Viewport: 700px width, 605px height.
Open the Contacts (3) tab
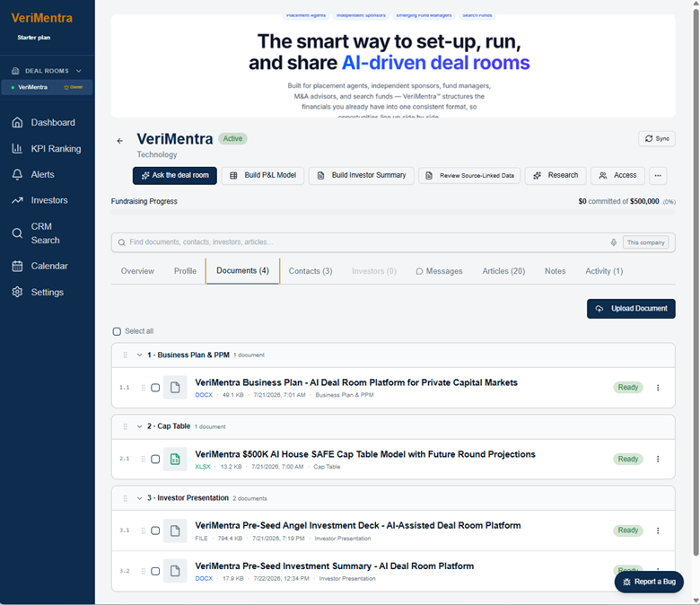pyautogui.click(x=311, y=271)
